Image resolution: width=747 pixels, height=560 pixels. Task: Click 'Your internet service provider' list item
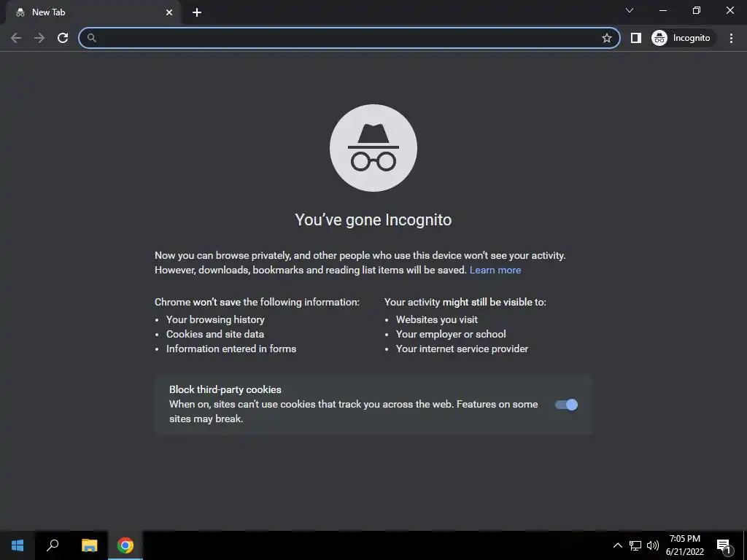coord(462,349)
